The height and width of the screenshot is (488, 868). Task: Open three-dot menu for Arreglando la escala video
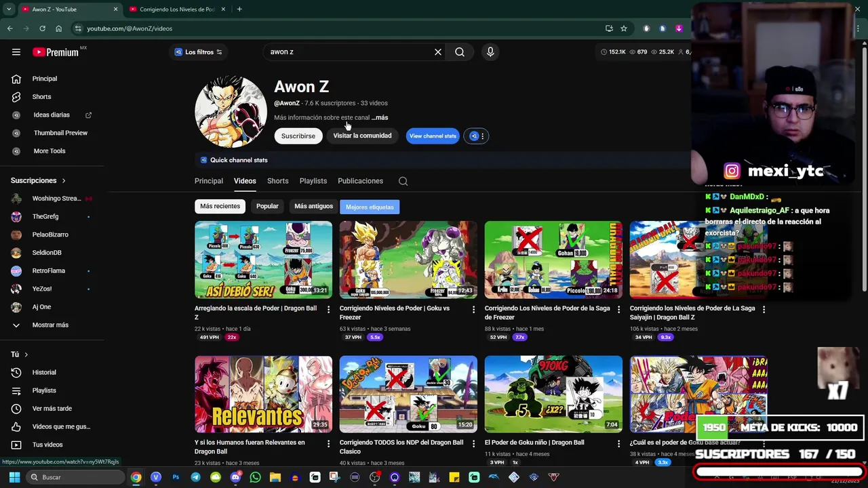[x=328, y=309]
